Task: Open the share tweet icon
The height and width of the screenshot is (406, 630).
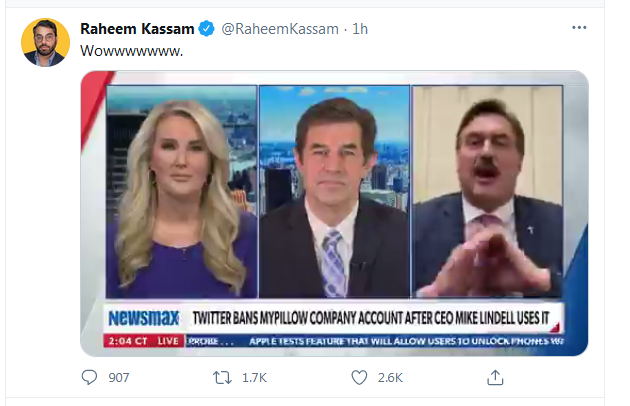Action: pyautogui.click(x=494, y=378)
